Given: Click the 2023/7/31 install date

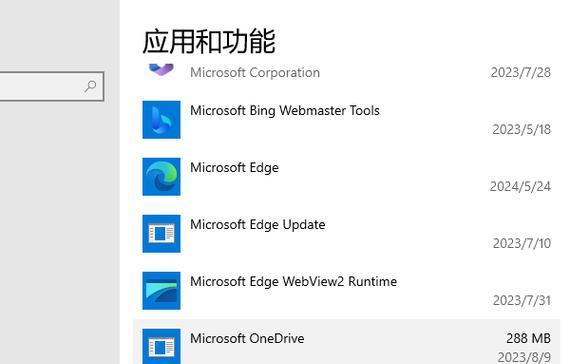Looking at the screenshot, I should coord(522,300).
